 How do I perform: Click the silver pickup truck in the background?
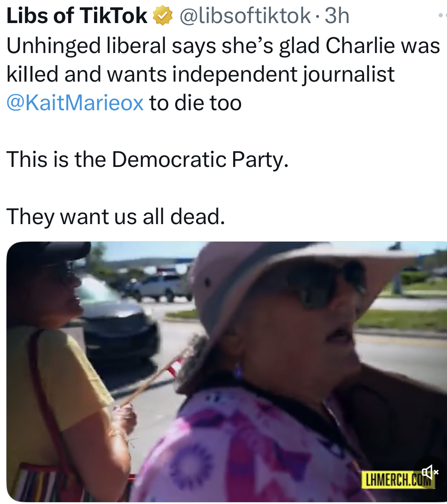tap(160, 287)
